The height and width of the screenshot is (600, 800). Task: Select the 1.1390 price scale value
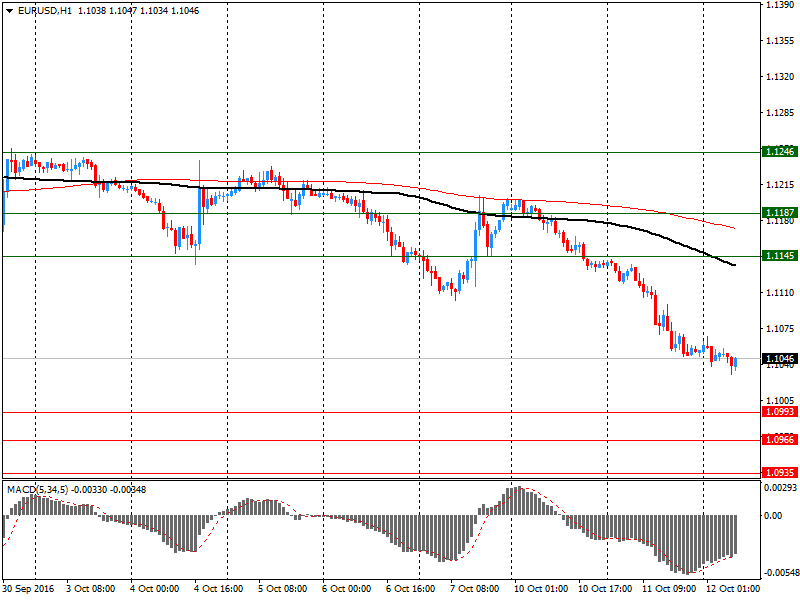pos(780,5)
